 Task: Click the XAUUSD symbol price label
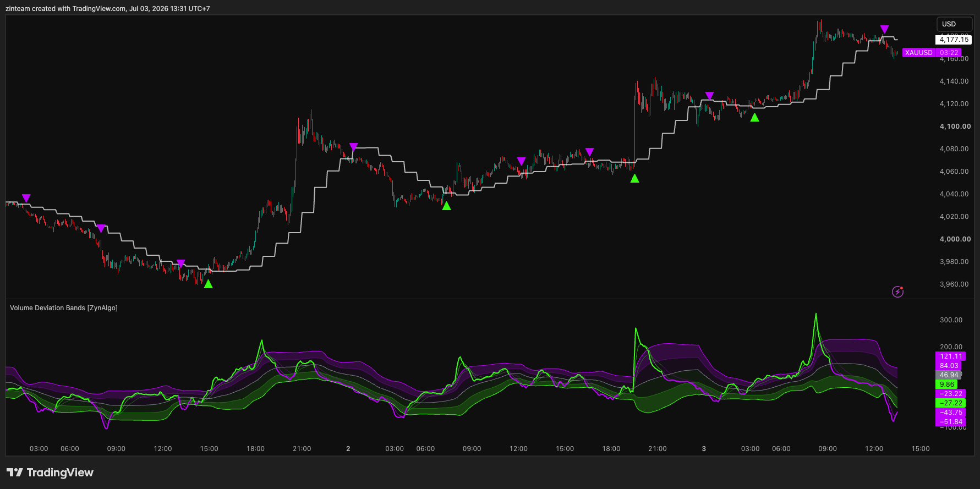click(x=919, y=53)
